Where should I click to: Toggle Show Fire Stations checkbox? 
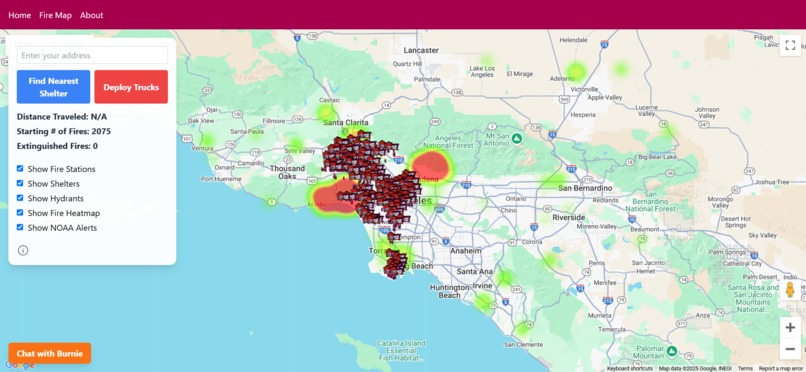20,169
